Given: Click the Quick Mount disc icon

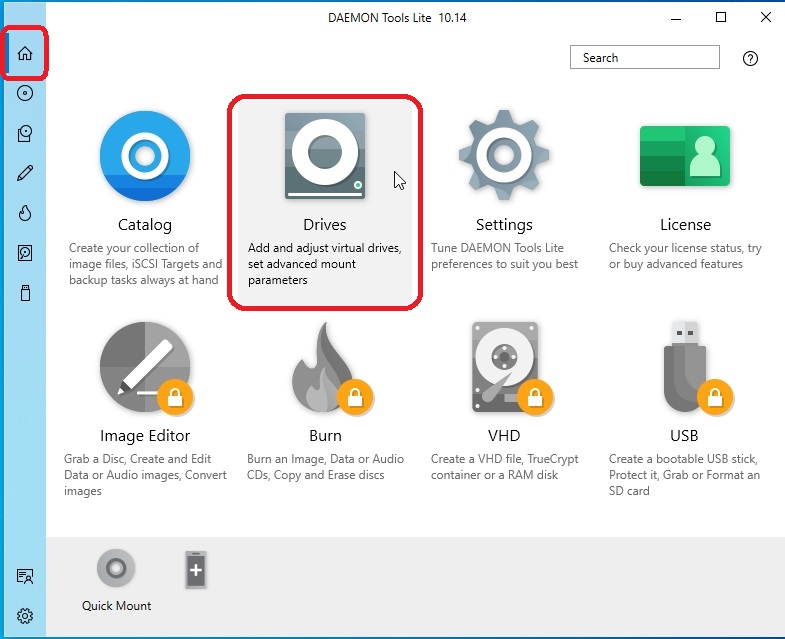Looking at the screenshot, I should click(x=116, y=568).
